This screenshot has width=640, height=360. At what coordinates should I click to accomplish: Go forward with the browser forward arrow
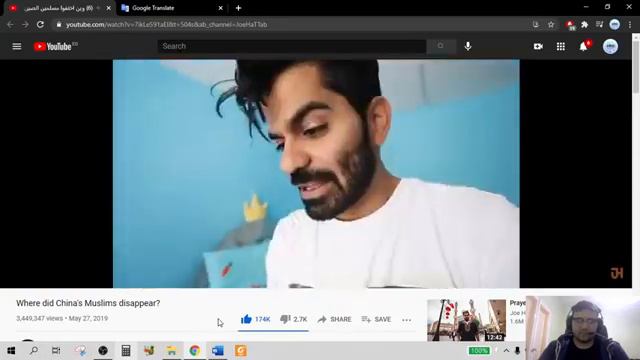coord(25,24)
